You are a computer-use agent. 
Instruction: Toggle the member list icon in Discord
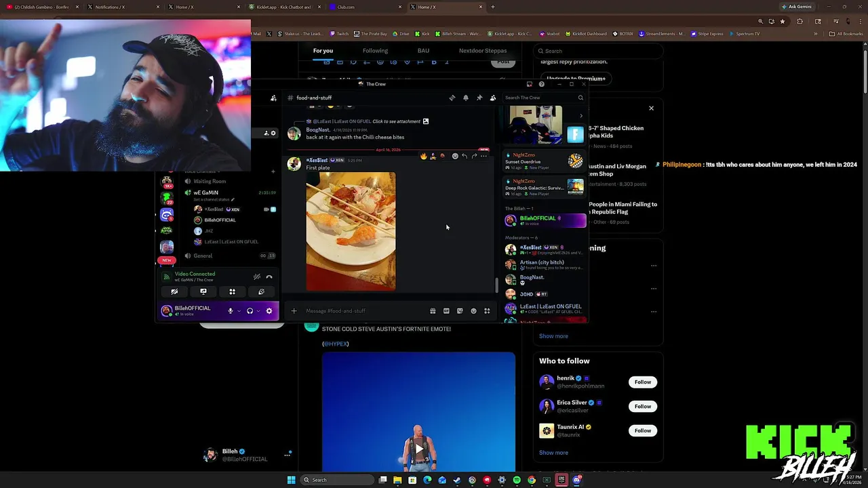493,98
